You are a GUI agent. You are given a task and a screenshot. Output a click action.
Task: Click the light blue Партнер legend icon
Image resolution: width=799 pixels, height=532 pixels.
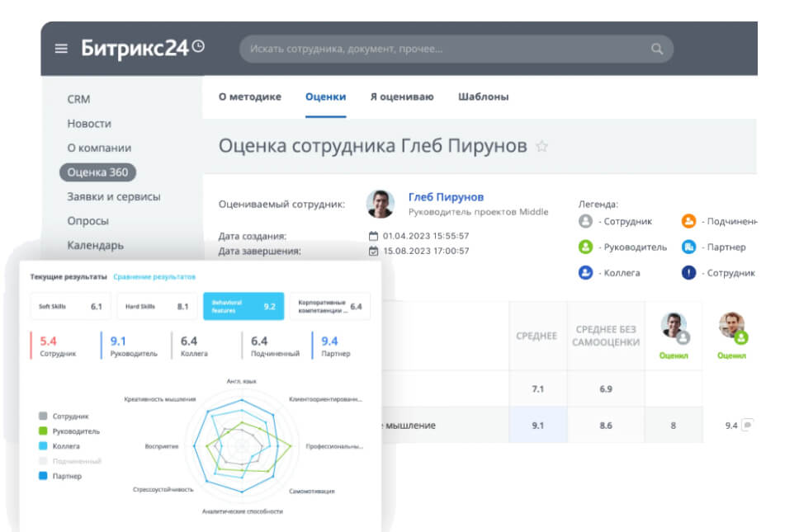pyautogui.click(x=688, y=247)
